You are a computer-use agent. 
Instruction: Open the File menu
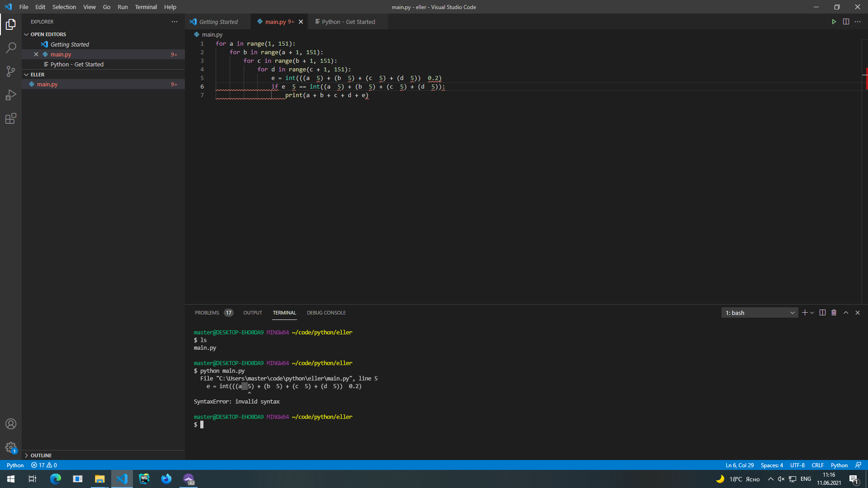[24, 7]
